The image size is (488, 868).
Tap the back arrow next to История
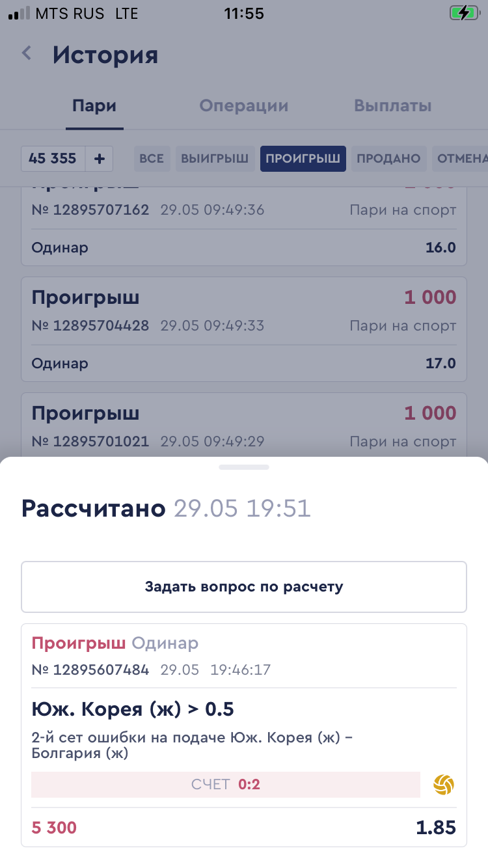coord(27,53)
